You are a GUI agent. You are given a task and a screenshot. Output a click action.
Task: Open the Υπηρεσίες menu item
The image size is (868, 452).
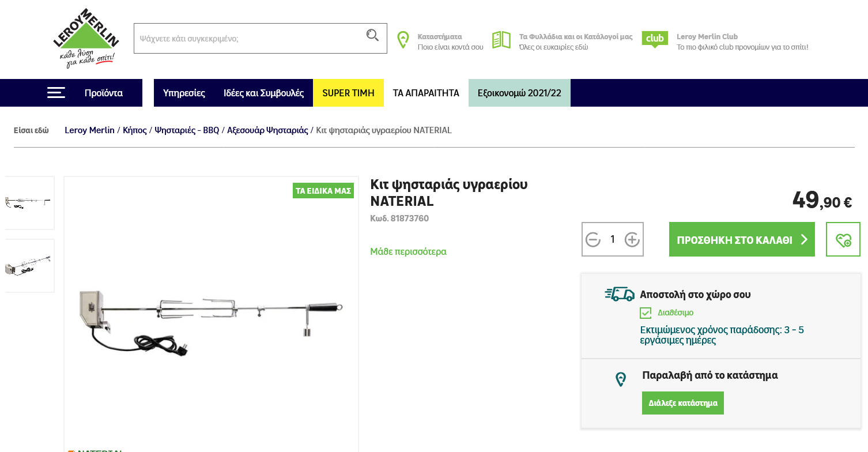(x=184, y=93)
